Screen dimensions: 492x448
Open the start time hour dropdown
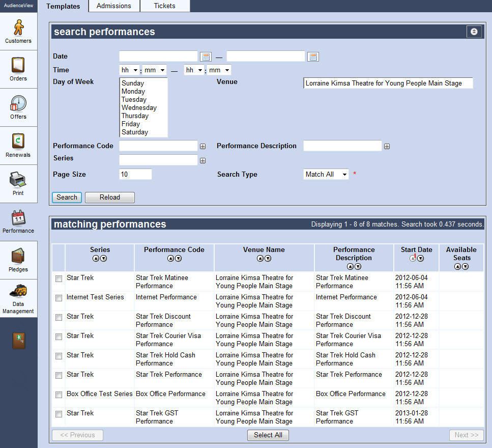click(129, 70)
